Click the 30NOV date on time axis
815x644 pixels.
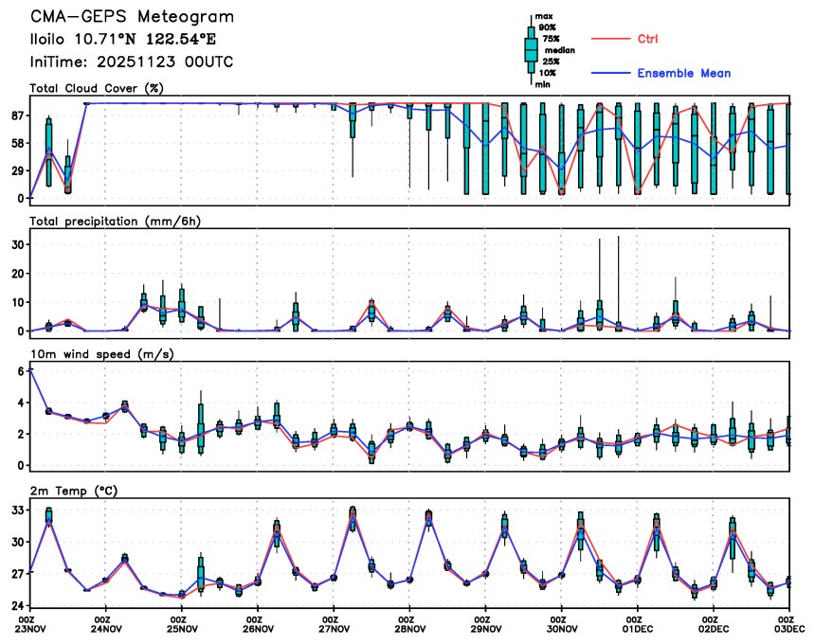pos(561,628)
